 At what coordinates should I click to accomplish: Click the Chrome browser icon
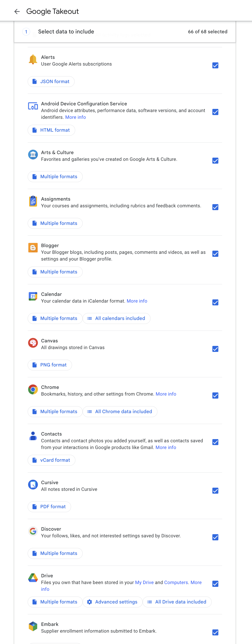coord(33,389)
